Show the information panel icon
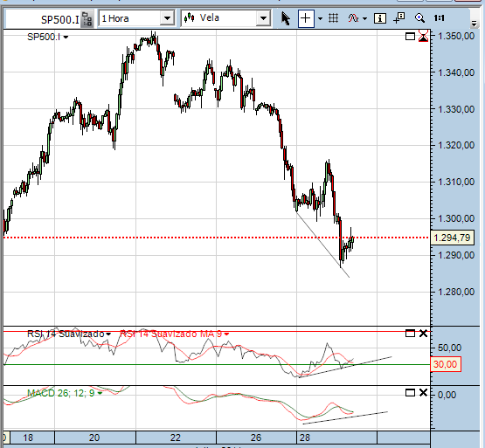Viewport: 485px width, 448px height. 380,18
